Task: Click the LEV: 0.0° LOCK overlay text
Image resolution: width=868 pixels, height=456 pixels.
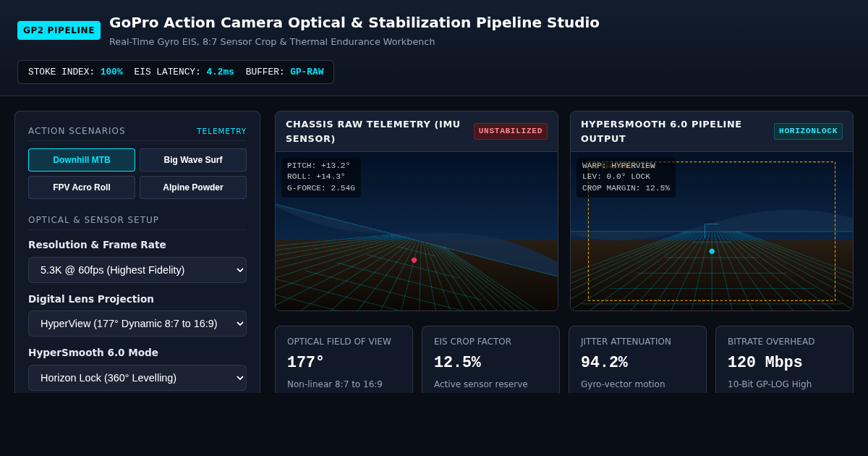Action: (x=616, y=177)
